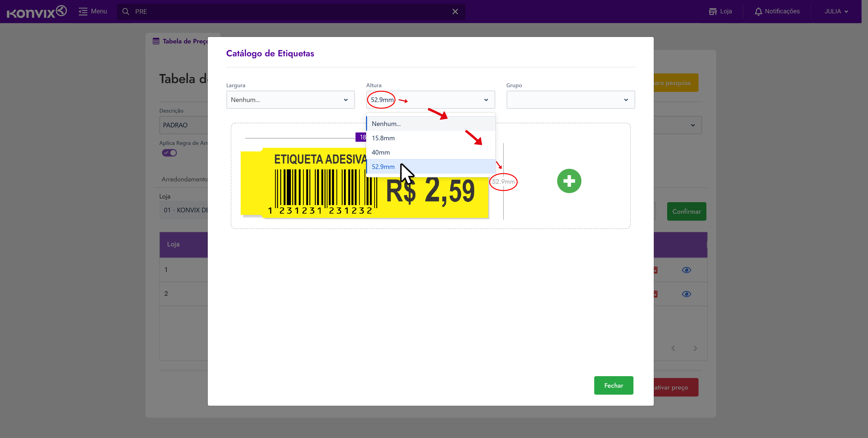Open Notificações bell icon
Screen dimensions: 868x438
(758, 12)
